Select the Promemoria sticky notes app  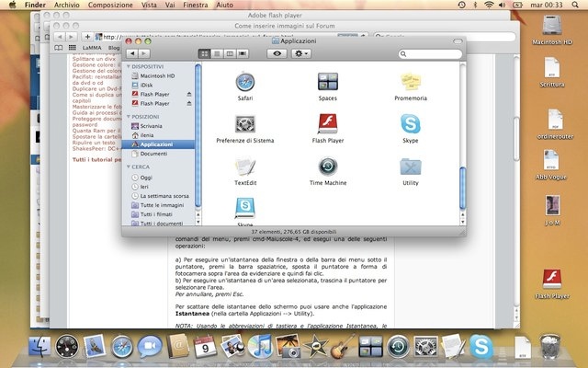(x=411, y=82)
